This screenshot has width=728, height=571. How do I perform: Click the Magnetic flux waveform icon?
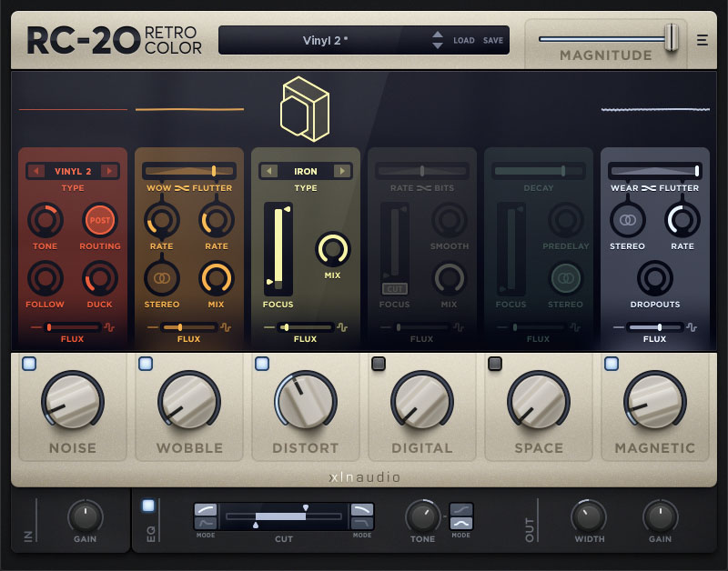point(692,327)
